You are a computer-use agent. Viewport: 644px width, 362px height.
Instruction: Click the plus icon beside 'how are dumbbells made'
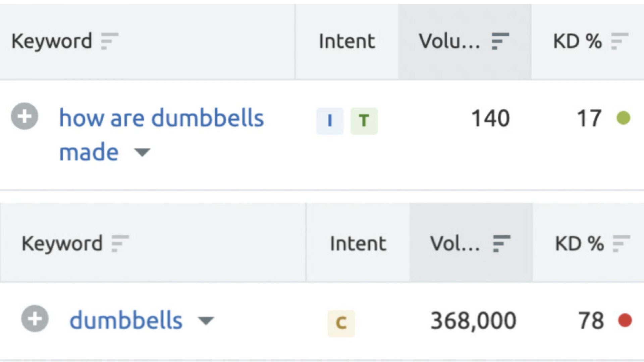coord(24,117)
